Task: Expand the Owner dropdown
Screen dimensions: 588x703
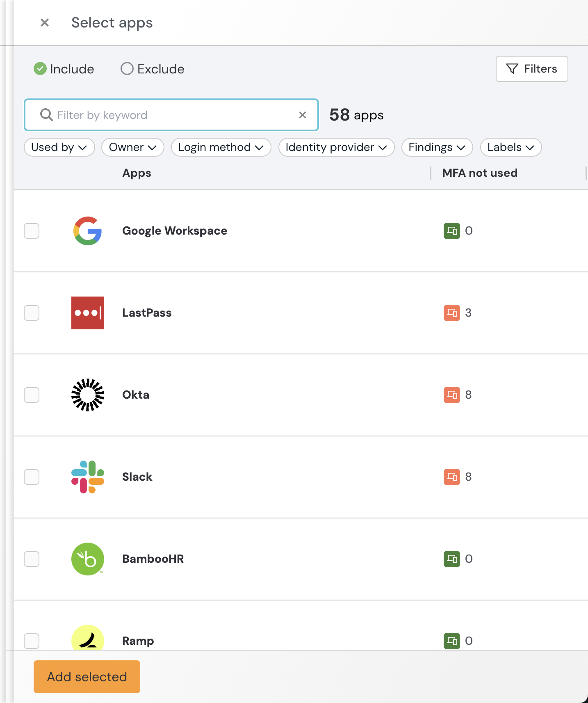Action: (133, 147)
